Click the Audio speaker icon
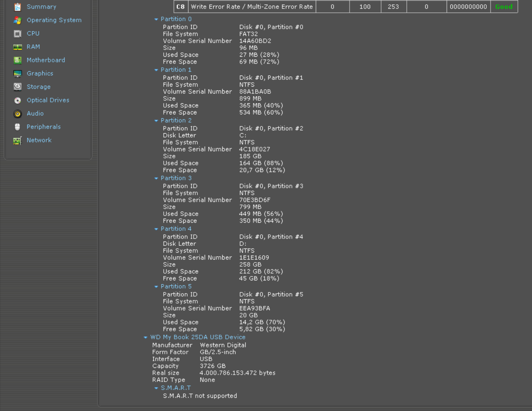The image size is (532, 411). pyautogui.click(x=18, y=114)
